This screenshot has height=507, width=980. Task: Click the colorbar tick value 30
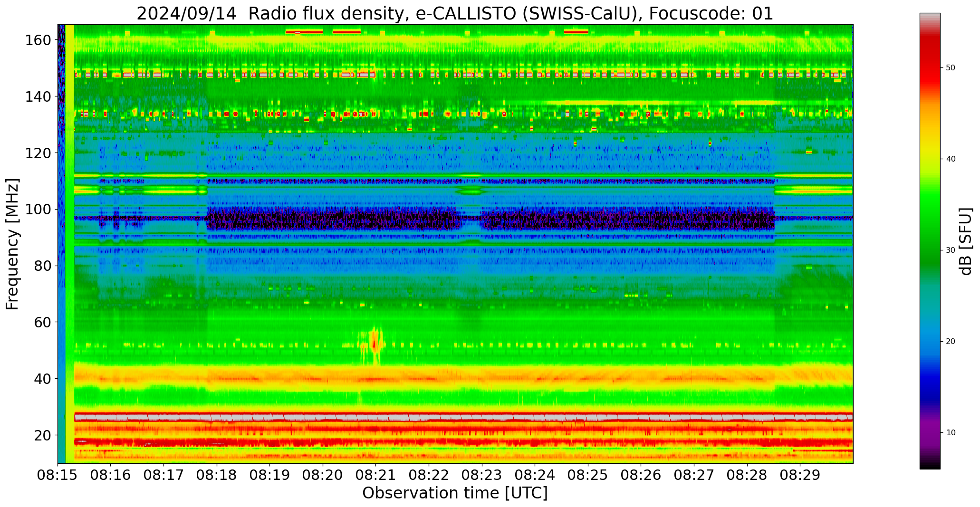pos(951,250)
